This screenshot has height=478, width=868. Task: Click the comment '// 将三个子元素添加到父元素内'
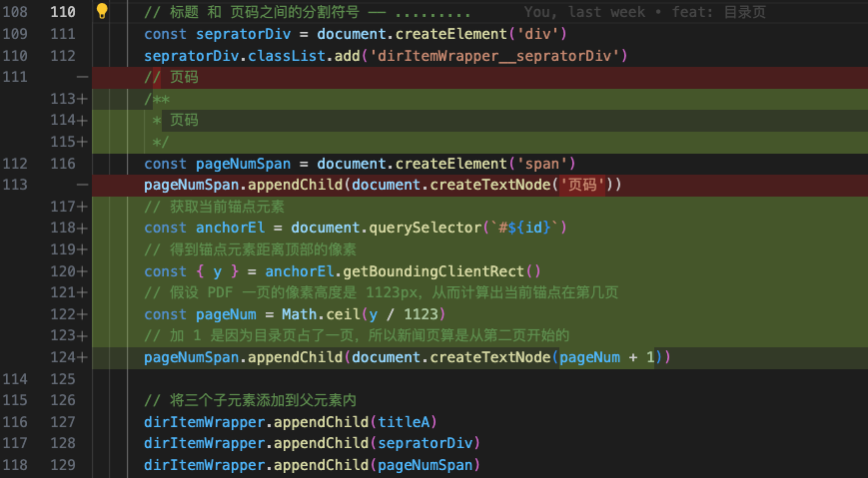click(251, 400)
